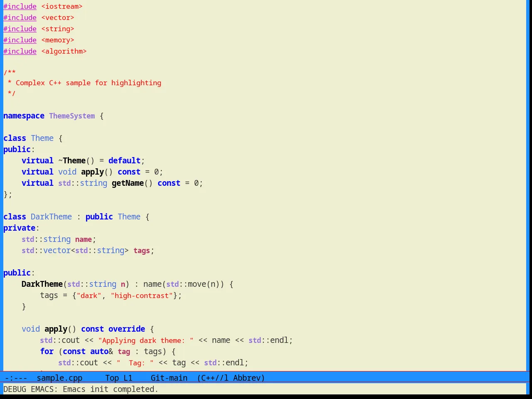Click the getName function name
Viewport: 532px width, 399px height.
pos(128,183)
